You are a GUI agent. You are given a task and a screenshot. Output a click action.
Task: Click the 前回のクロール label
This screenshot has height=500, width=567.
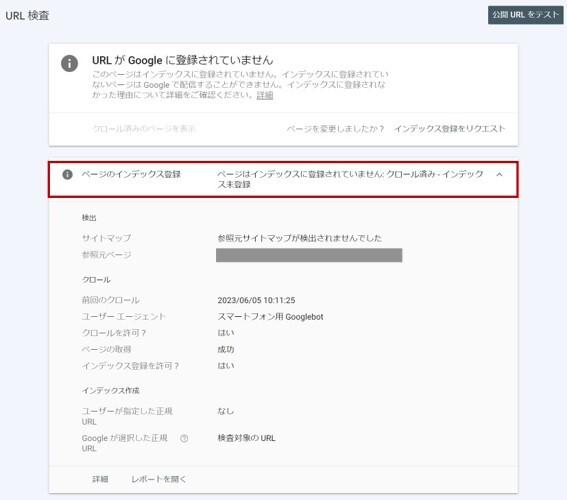[x=111, y=300]
